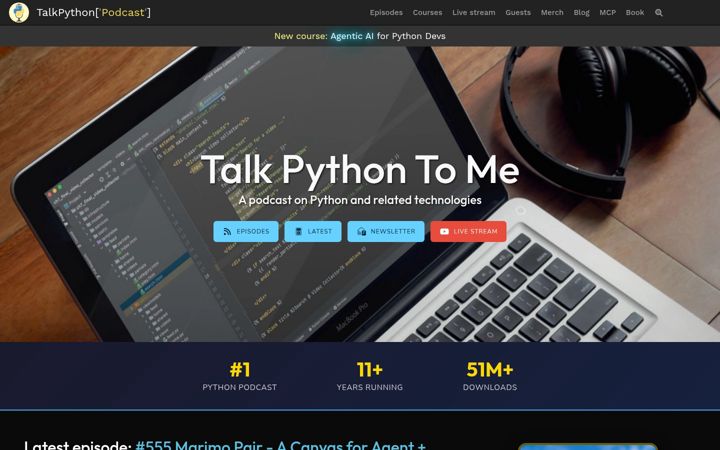720x450 pixels.
Task: Navigate to the Blog menu item
Action: (581, 12)
